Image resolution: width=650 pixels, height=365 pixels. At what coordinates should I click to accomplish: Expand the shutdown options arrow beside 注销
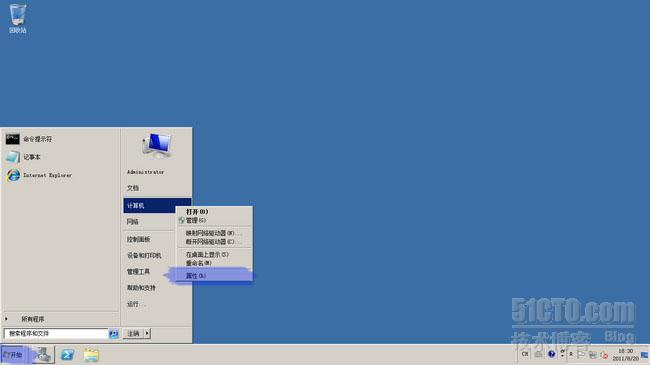(x=147, y=333)
